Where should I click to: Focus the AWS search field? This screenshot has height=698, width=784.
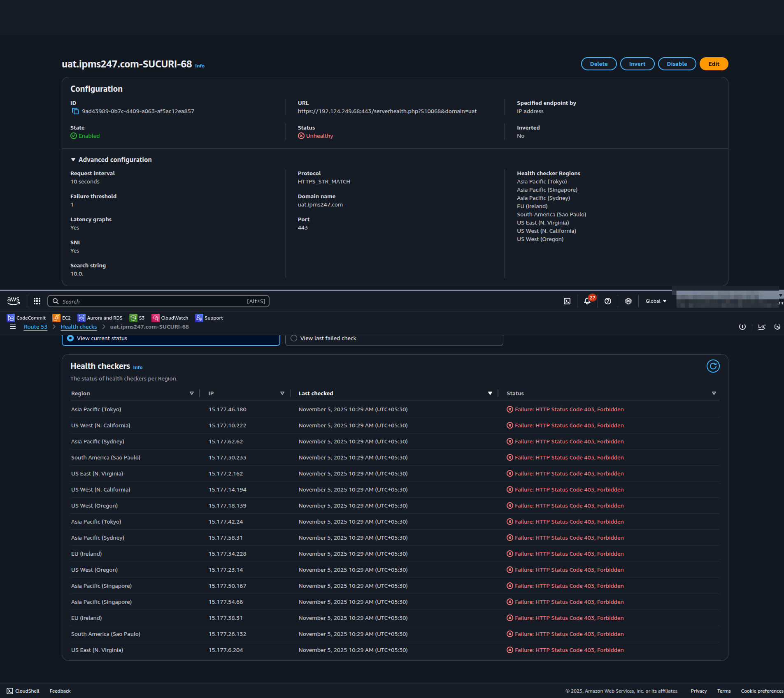point(158,301)
